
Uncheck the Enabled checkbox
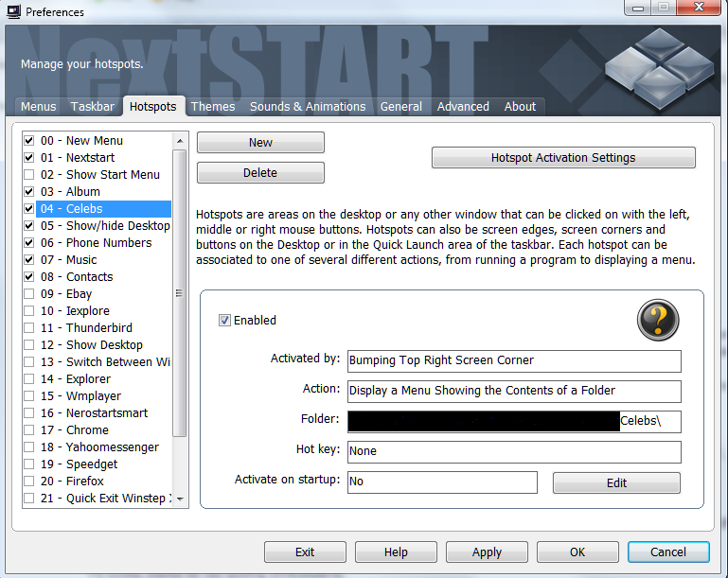tap(225, 321)
